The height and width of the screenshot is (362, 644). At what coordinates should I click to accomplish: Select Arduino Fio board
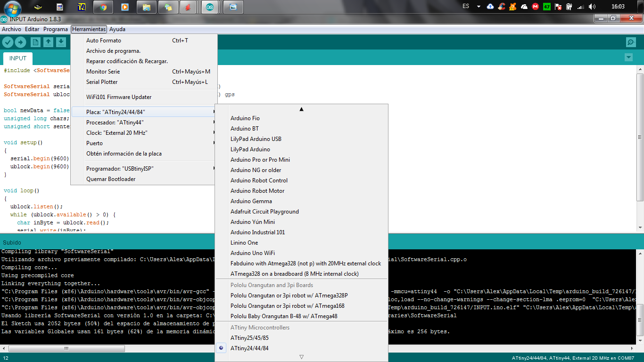(301, 118)
